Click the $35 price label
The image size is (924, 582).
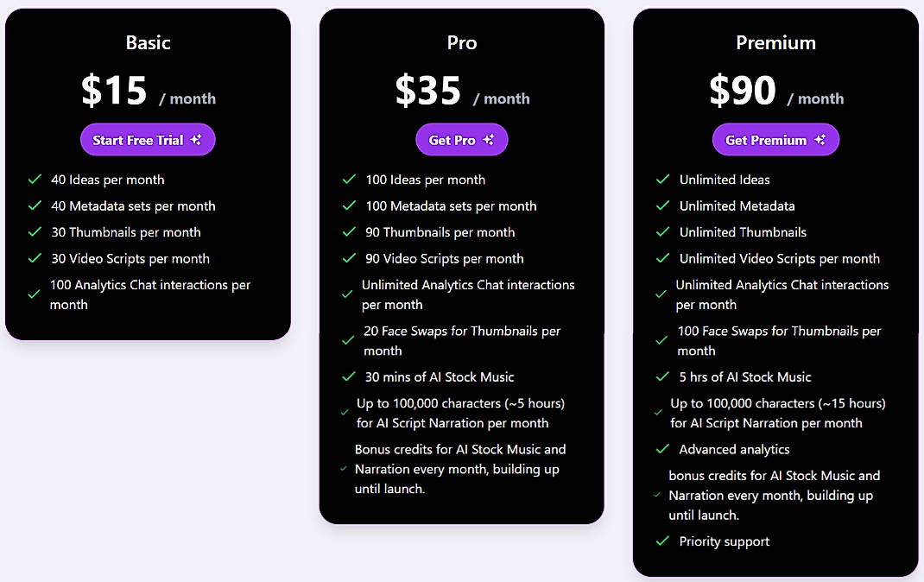point(427,90)
